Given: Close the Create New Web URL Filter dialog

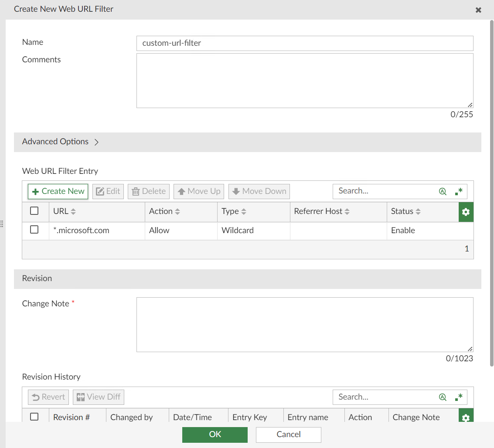Looking at the screenshot, I should pyautogui.click(x=478, y=10).
